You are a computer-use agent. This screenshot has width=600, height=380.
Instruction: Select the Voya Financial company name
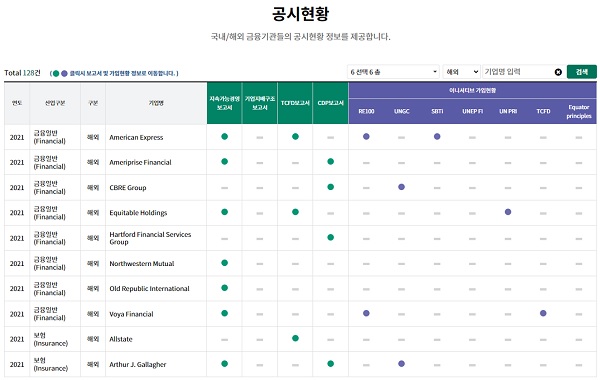(x=131, y=314)
